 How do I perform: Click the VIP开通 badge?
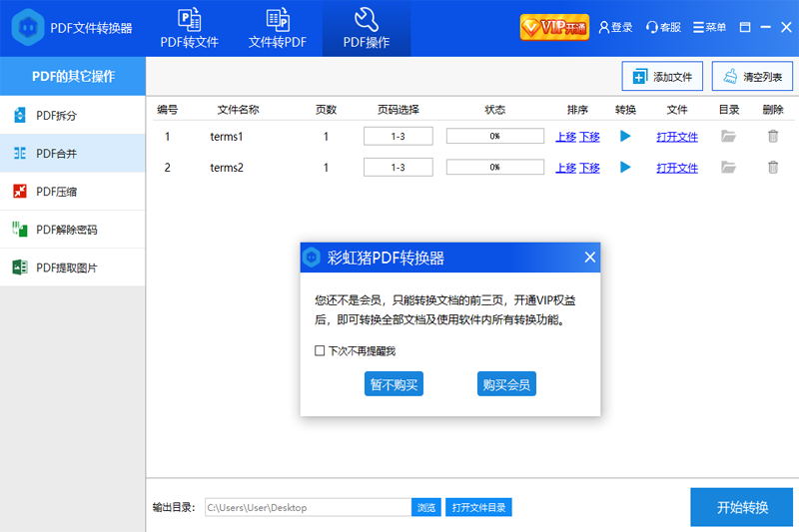point(553,27)
